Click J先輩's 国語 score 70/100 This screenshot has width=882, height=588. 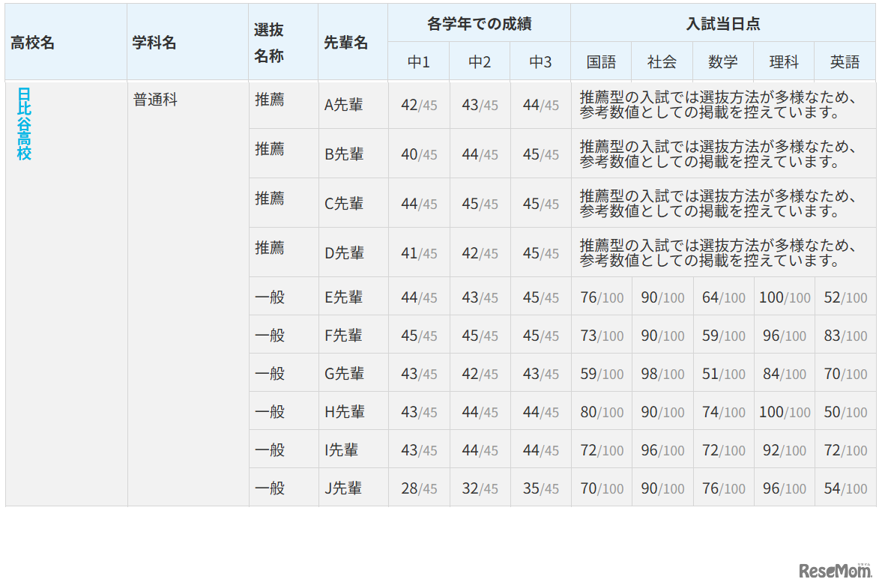click(x=602, y=488)
